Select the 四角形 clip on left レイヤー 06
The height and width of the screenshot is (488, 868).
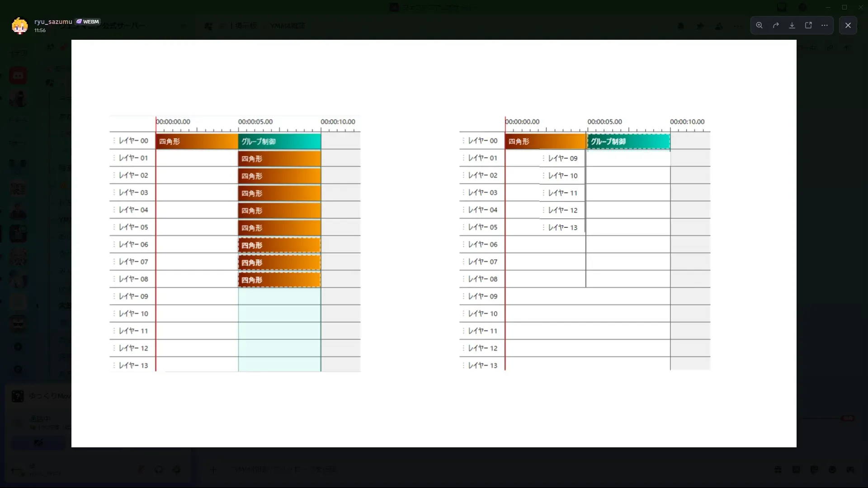279,245
